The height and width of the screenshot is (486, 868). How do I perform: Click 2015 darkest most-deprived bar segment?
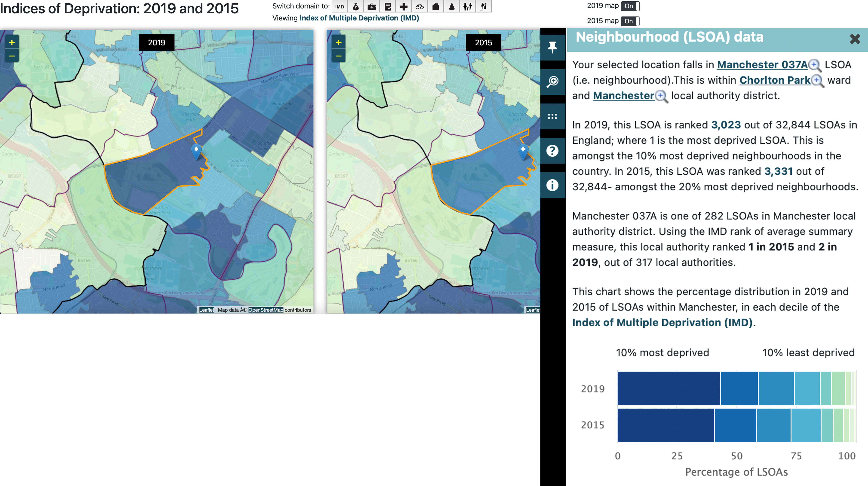coord(666,425)
